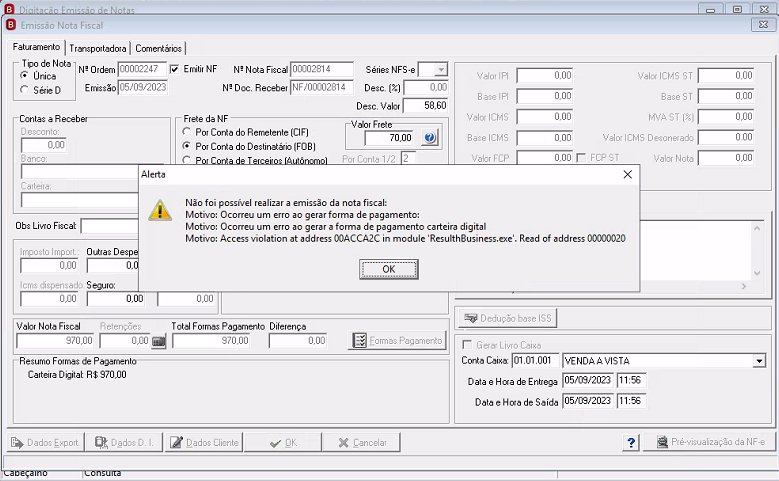The image size is (779, 481).
Task: Click the Valor Nota Fiscal field
Action: point(56,341)
